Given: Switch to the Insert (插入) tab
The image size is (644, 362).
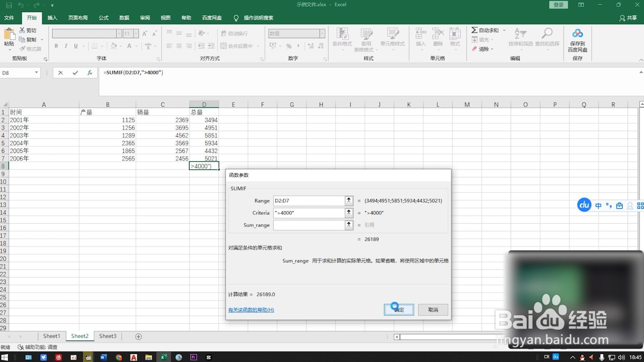Looking at the screenshot, I should (x=52, y=18).
